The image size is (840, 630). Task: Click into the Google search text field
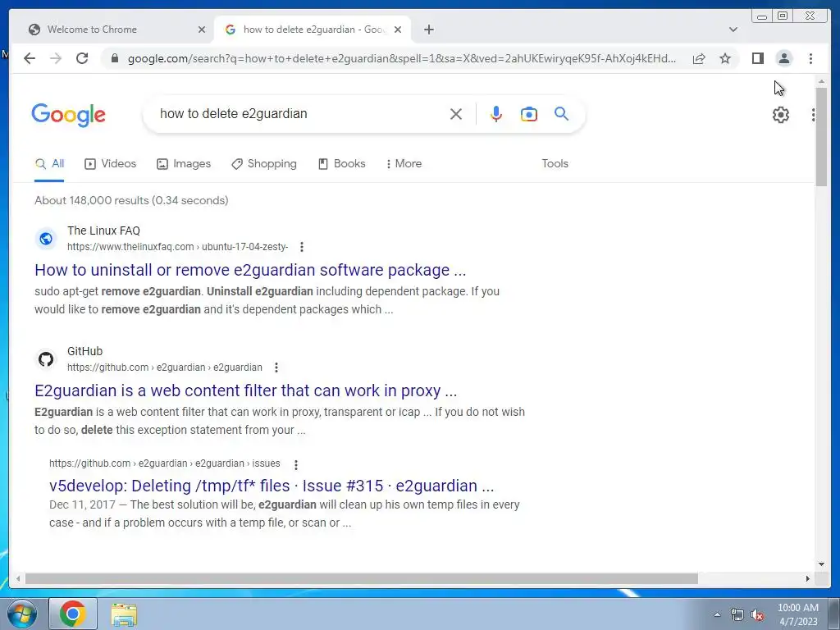(300, 114)
